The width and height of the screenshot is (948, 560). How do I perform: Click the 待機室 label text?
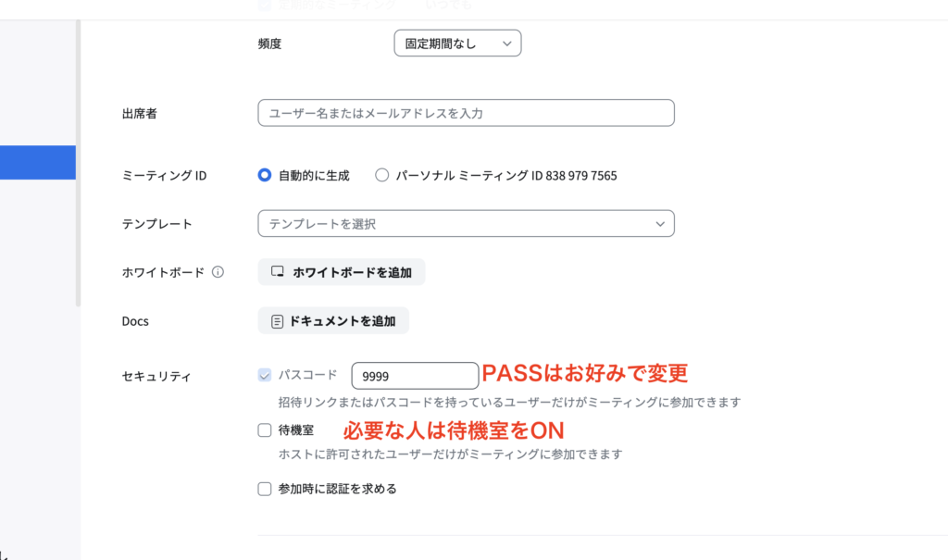coord(295,430)
